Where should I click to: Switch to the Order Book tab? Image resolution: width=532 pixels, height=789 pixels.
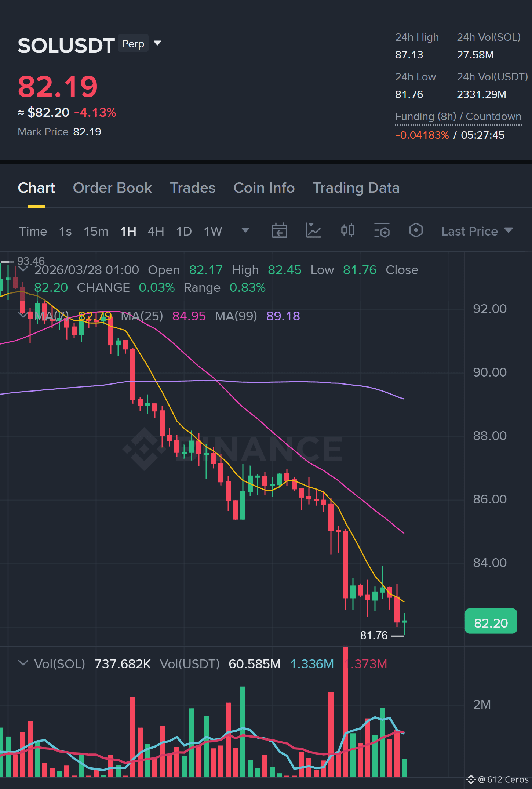tap(112, 188)
